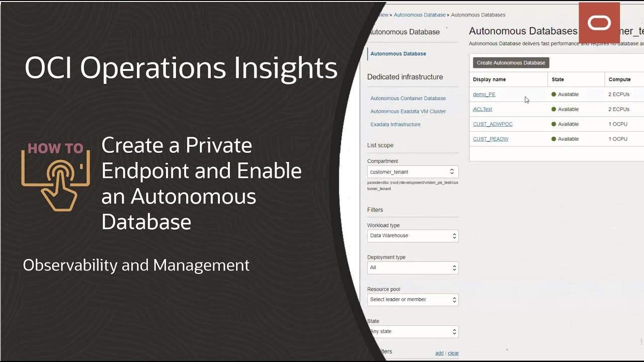This screenshot has width=644, height=362.
Task: Expand the Resource pool dropdown
Action: click(413, 300)
